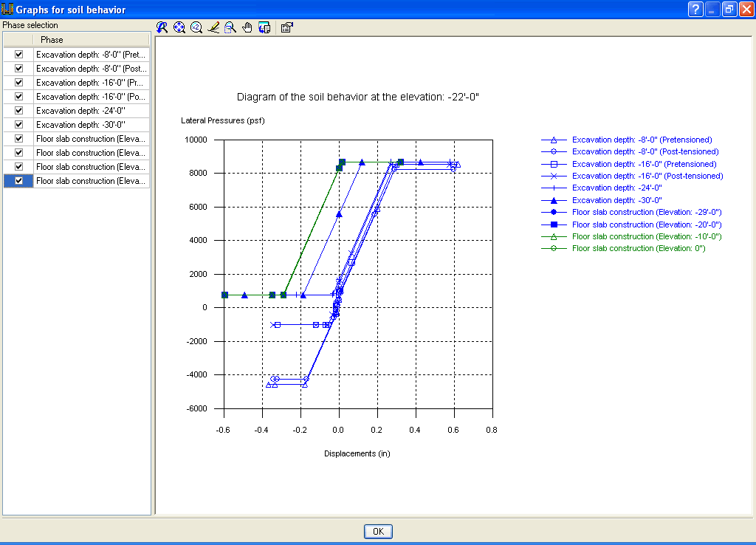Click the -6000 y-axis tick label
This screenshot has width=756, height=545.
(x=196, y=408)
